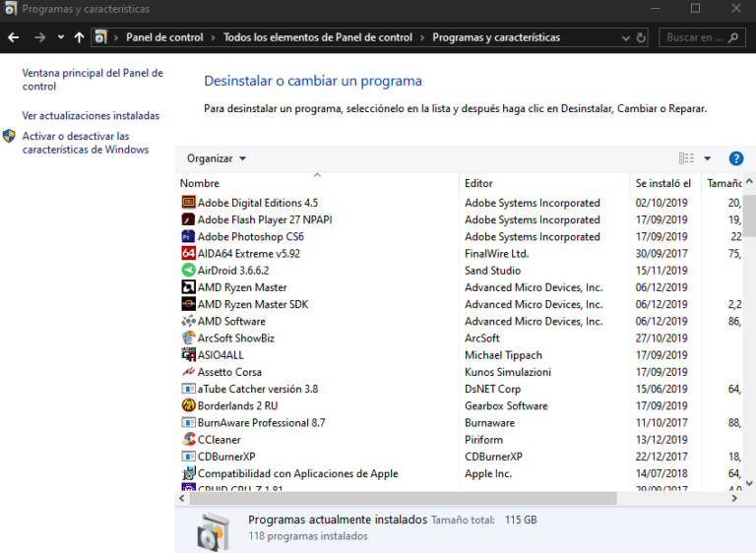
Task: Click the change view icon
Action: click(x=686, y=158)
